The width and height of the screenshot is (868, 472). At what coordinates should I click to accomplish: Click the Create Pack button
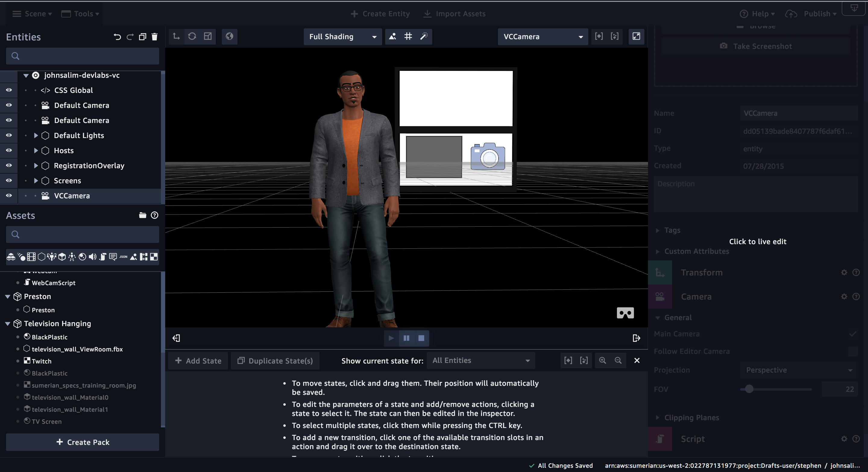pos(83,442)
